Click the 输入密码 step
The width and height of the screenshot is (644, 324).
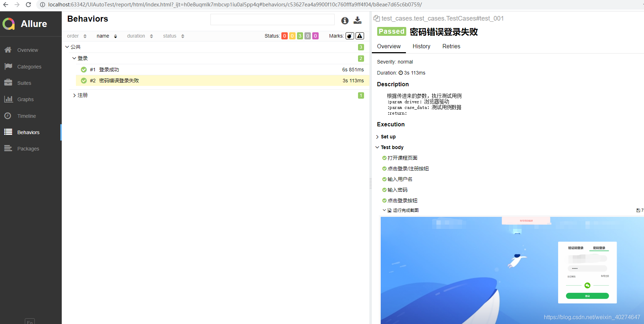tap(397, 190)
